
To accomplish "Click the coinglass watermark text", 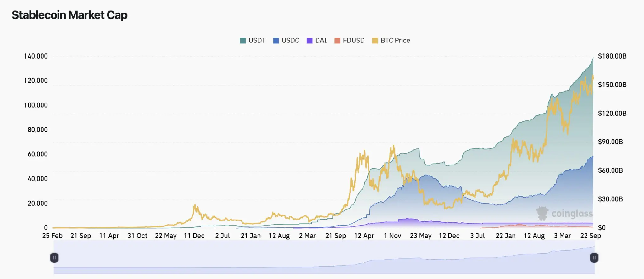I will pos(572,214).
